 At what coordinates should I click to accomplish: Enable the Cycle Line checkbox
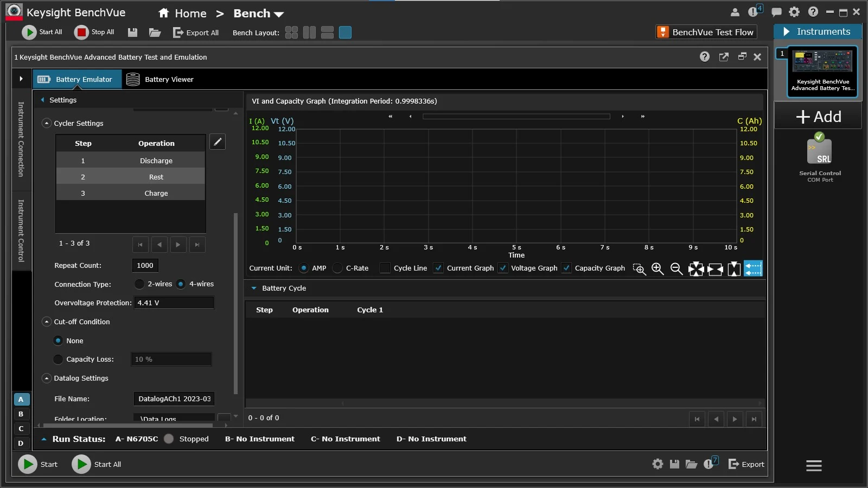[385, 268]
